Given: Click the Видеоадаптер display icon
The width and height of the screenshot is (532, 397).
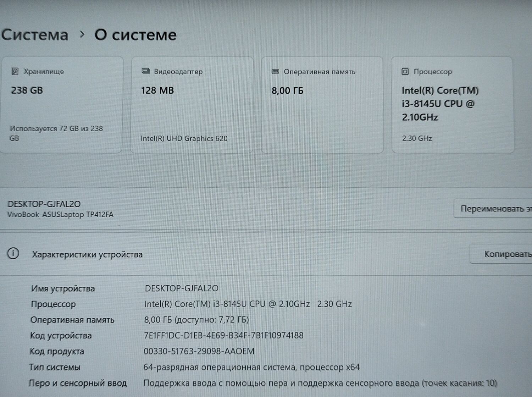Looking at the screenshot, I should pyautogui.click(x=145, y=71).
